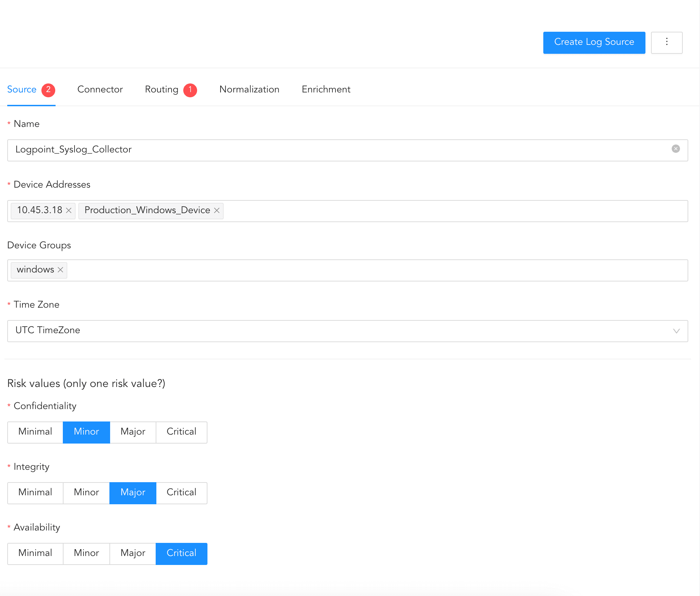Select Major for Confidentiality
Viewport: 700px width, 596px height.
[133, 432]
